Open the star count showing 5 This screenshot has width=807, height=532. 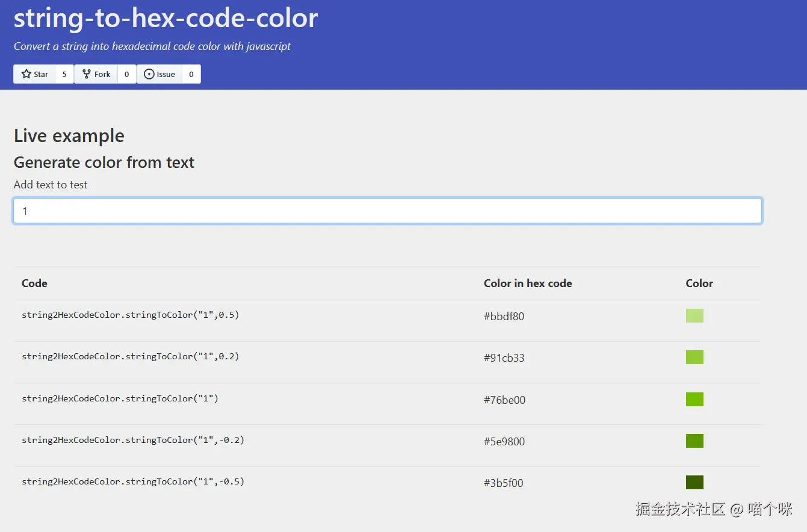64,74
